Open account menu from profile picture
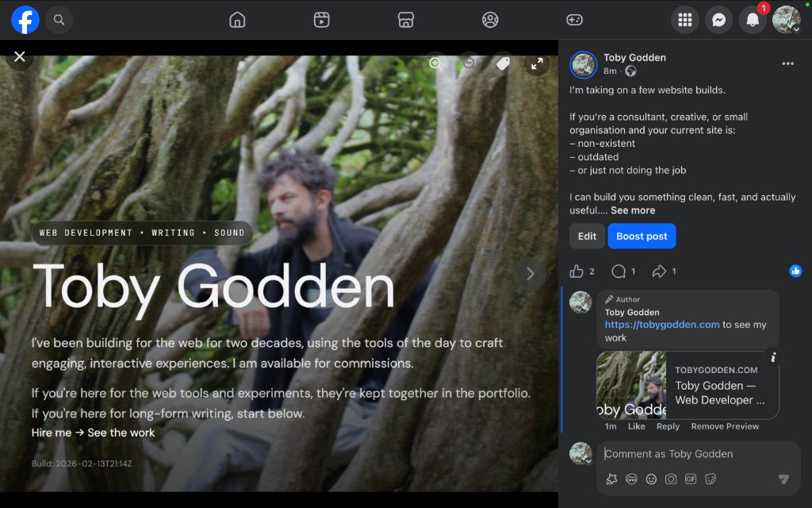This screenshot has width=812, height=508. pos(787,20)
